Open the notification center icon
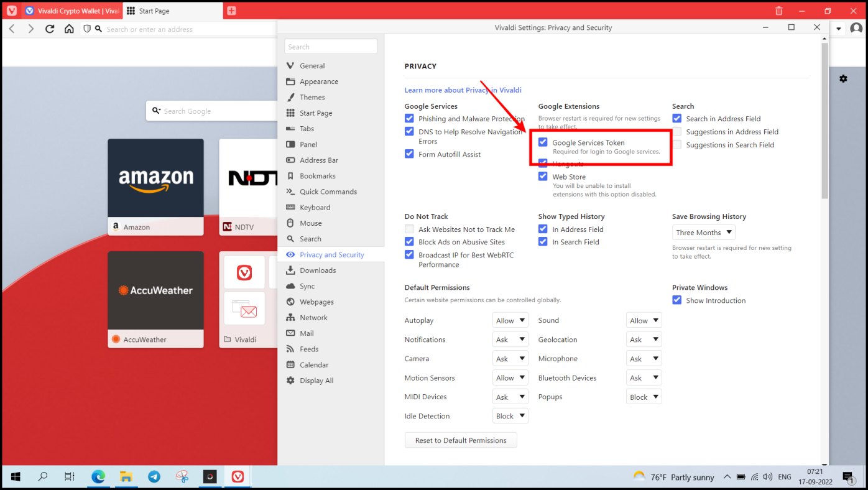 848,477
